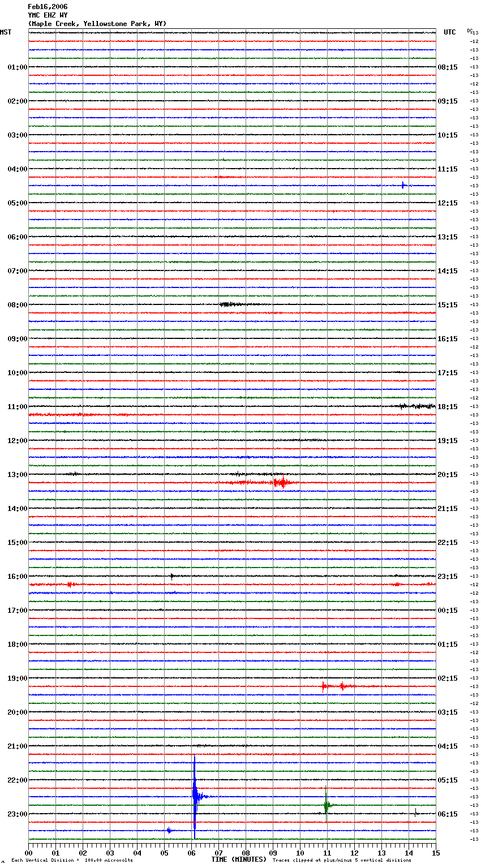The width and height of the screenshot is (481, 868).
Task: Click the '04:00' MST time label
Action: click(x=17, y=169)
